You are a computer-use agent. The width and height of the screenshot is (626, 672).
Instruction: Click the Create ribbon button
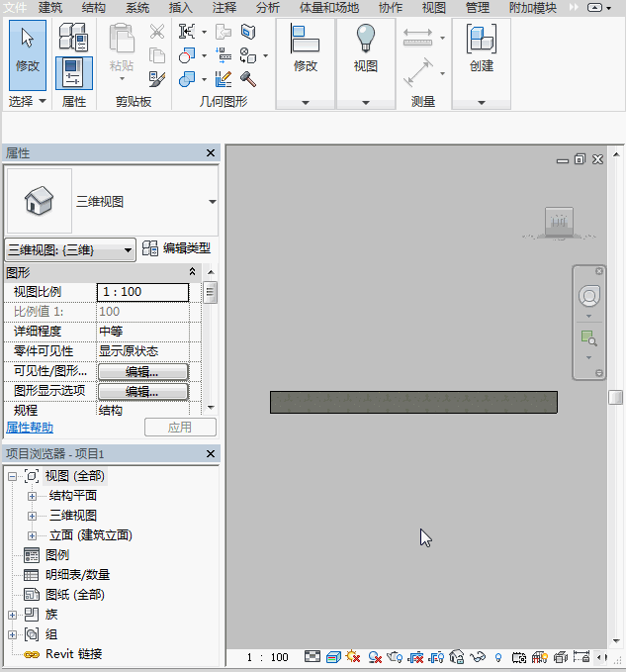pos(481,48)
